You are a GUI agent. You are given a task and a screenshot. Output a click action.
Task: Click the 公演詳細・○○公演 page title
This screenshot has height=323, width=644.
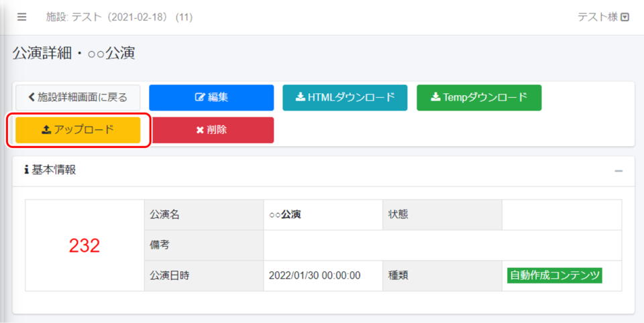[74, 54]
